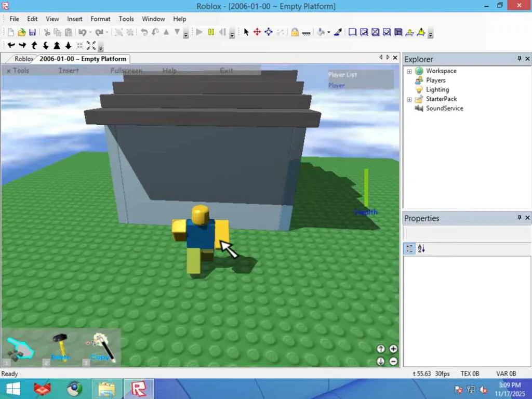Viewport: 532px width, 399px height.
Task: Toggle categorized view in Properties panel
Action: point(409,248)
